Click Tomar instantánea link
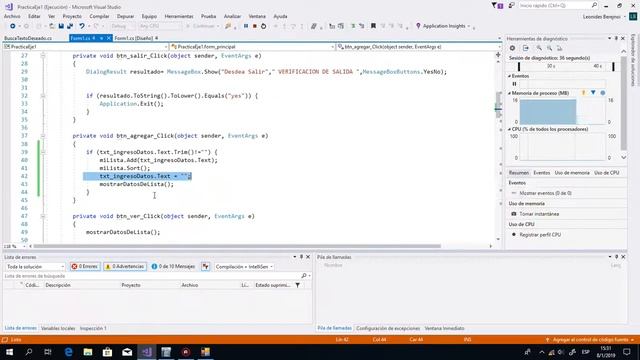The width and height of the screenshot is (640, 360). pos(539,214)
